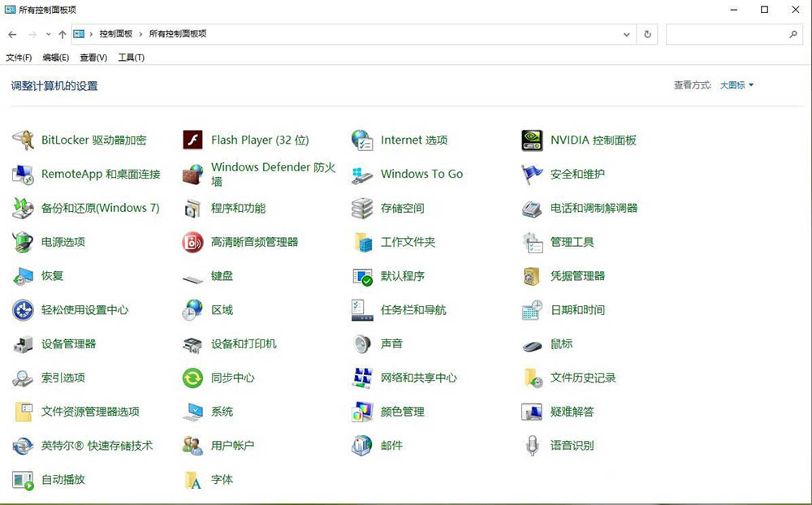
Task: Expand the chevron after 控制面板 breadcrumb
Action: point(140,34)
